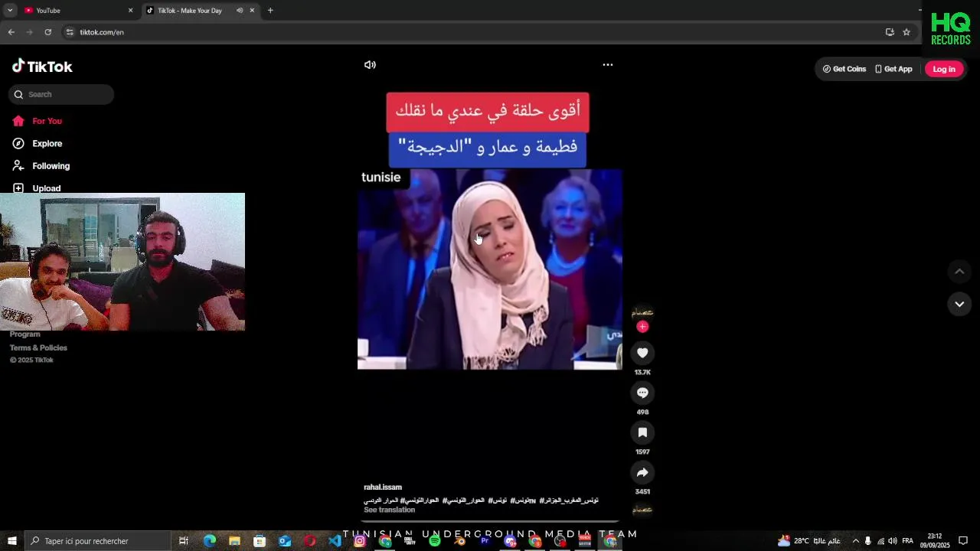
Task: Click the TikTok logo
Action: tap(42, 67)
